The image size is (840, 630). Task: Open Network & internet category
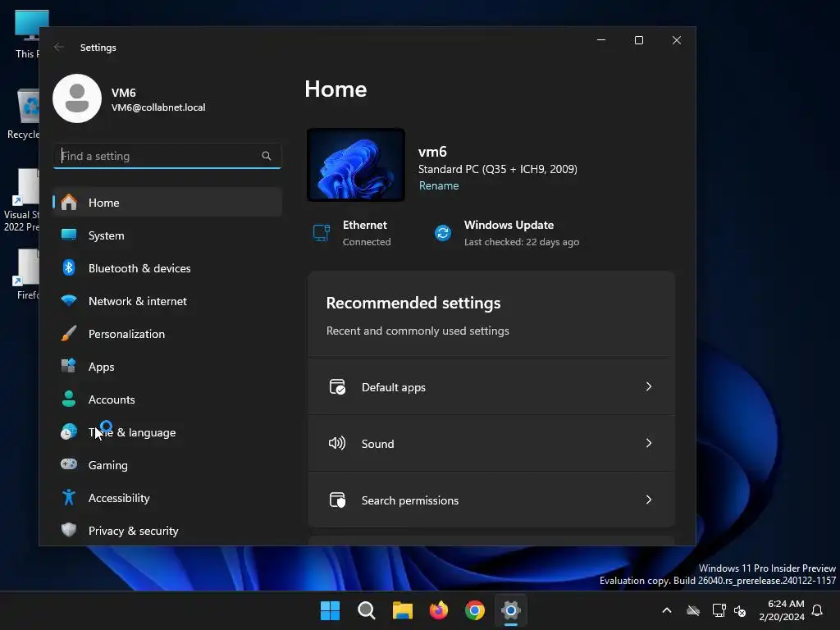pos(167,301)
